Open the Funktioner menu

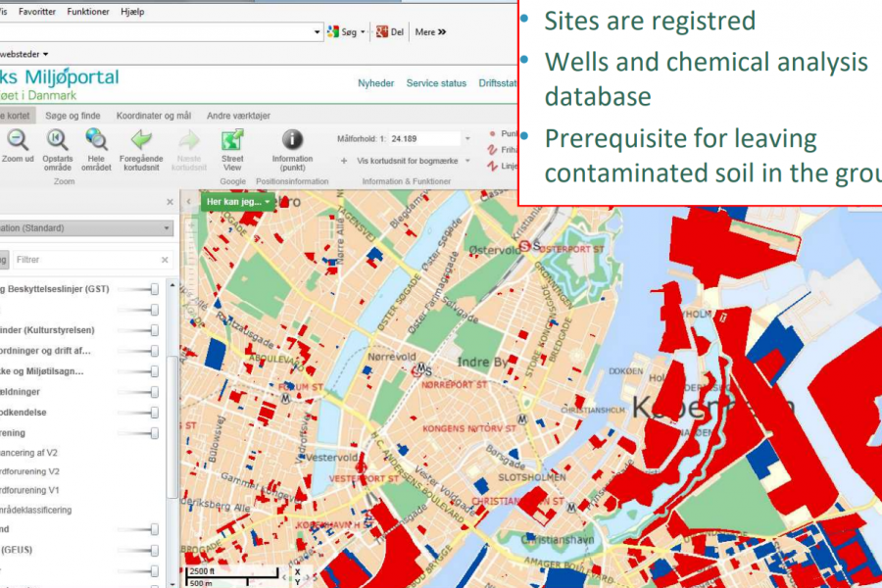(x=88, y=11)
